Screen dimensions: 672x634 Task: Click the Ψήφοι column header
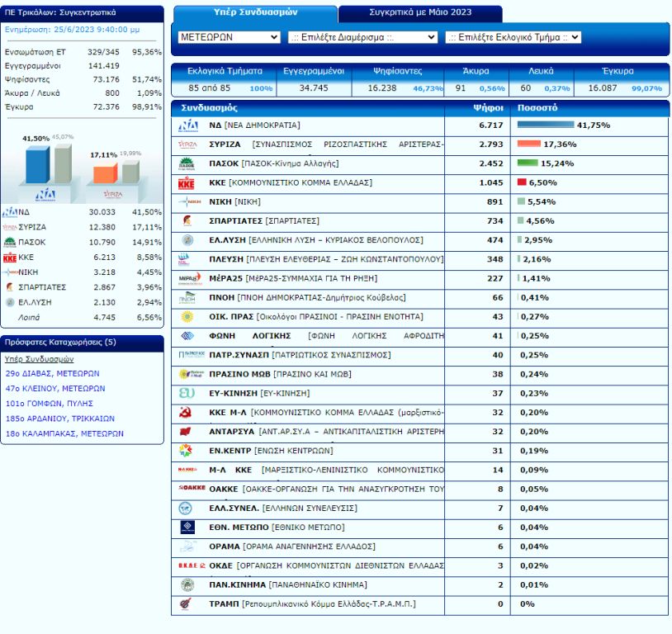(488, 107)
